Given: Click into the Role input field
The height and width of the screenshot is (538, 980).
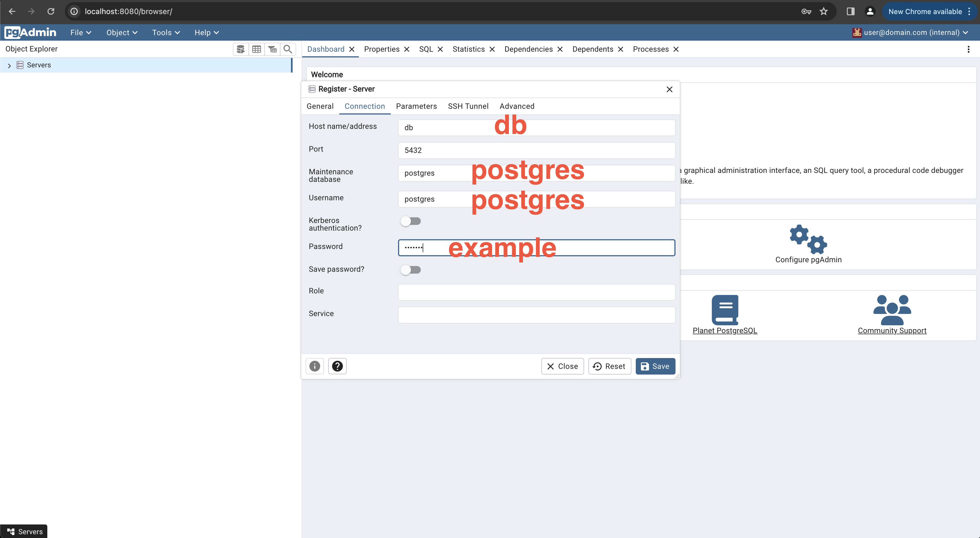Looking at the screenshot, I should [x=537, y=292].
